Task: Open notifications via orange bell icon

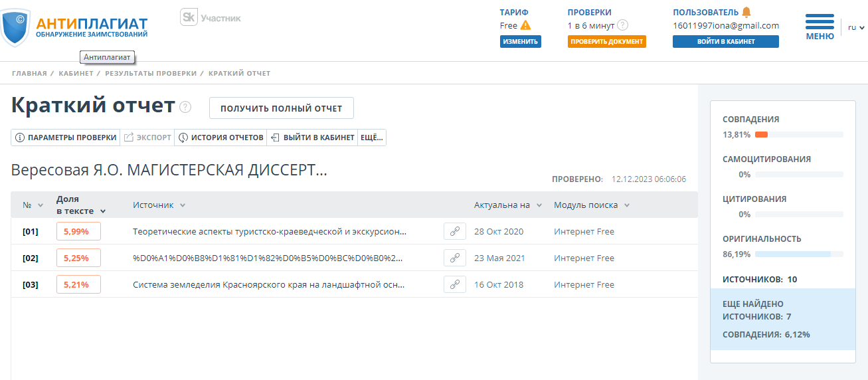Action: (x=746, y=12)
